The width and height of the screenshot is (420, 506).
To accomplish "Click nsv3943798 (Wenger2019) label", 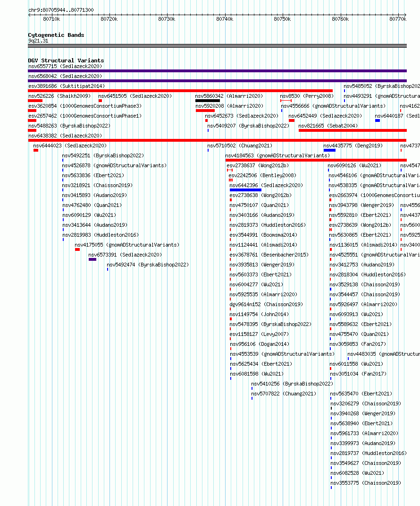I will coord(361,205).
